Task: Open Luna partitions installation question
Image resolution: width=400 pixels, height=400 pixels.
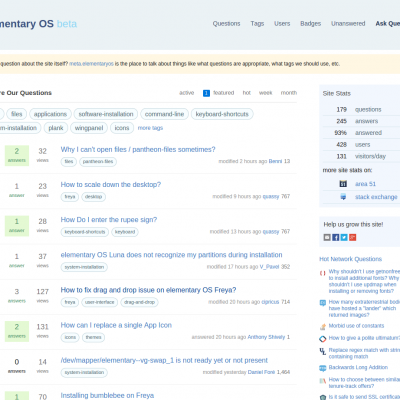Action: tap(171, 255)
